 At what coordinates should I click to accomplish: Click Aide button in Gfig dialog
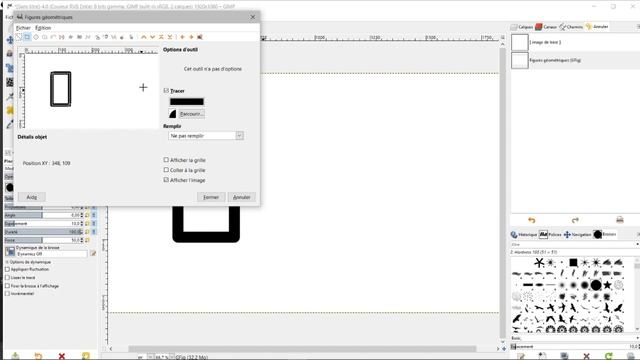(x=31, y=197)
